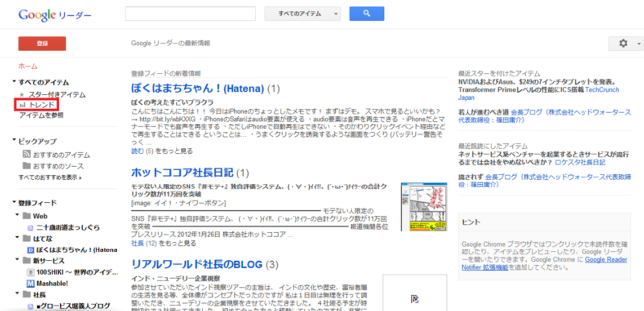Open アイテムを参照 in the sidebar
644x311 pixels.
click(42, 115)
